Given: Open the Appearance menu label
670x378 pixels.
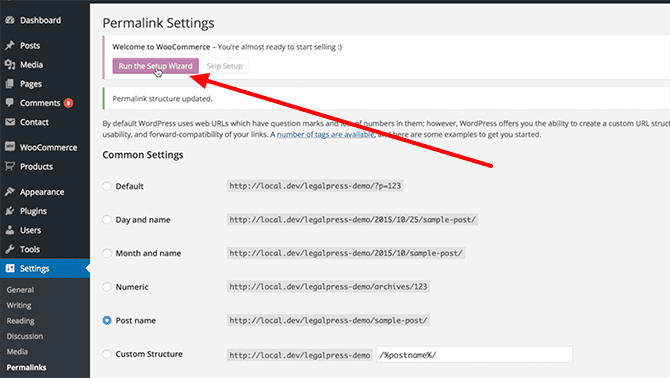Looking at the screenshot, I should pyautogui.click(x=42, y=192).
